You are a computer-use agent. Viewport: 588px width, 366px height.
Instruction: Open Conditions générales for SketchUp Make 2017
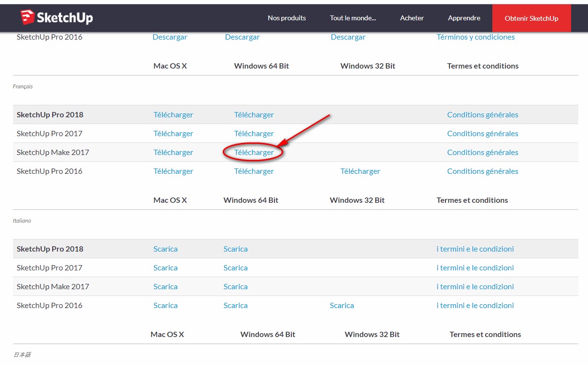coord(483,153)
